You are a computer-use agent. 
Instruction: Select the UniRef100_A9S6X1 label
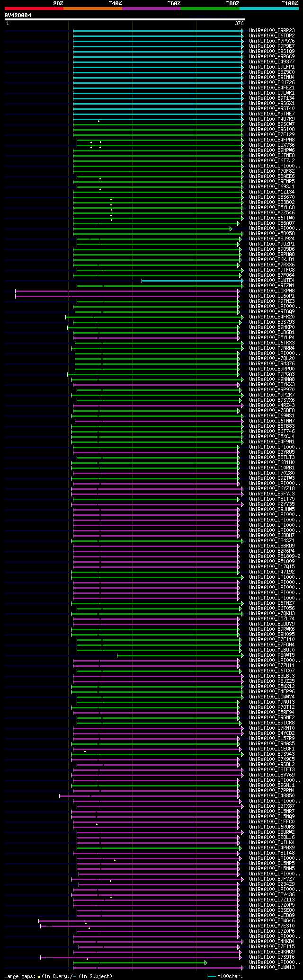point(272,104)
